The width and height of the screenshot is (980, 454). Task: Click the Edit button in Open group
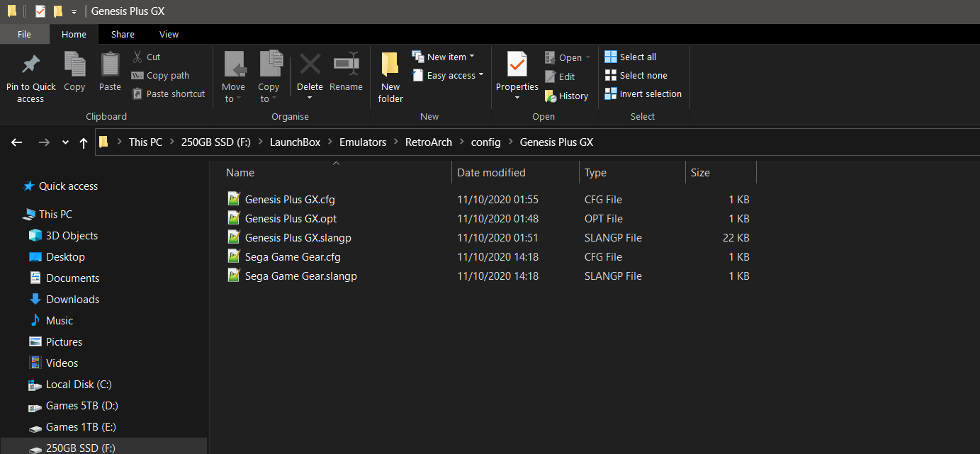click(560, 76)
